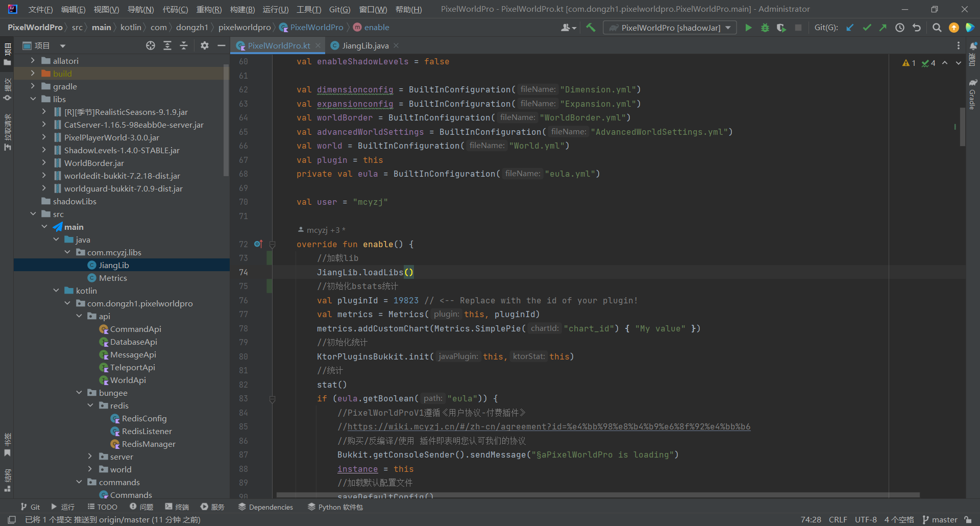Hide the project tool window

pyautogui.click(x=222, y=45)
